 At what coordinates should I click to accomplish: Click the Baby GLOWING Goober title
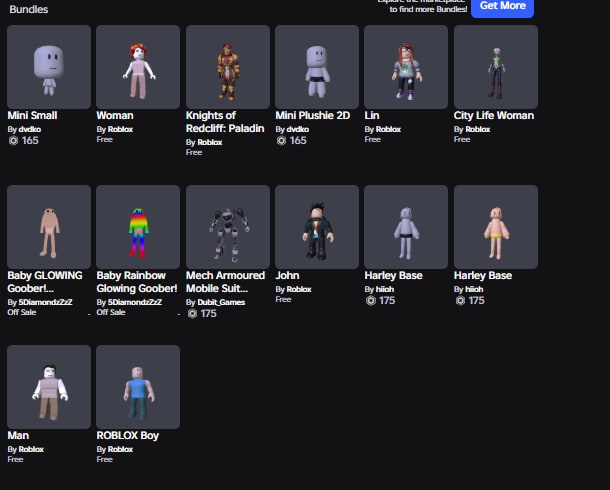[45, 282]
